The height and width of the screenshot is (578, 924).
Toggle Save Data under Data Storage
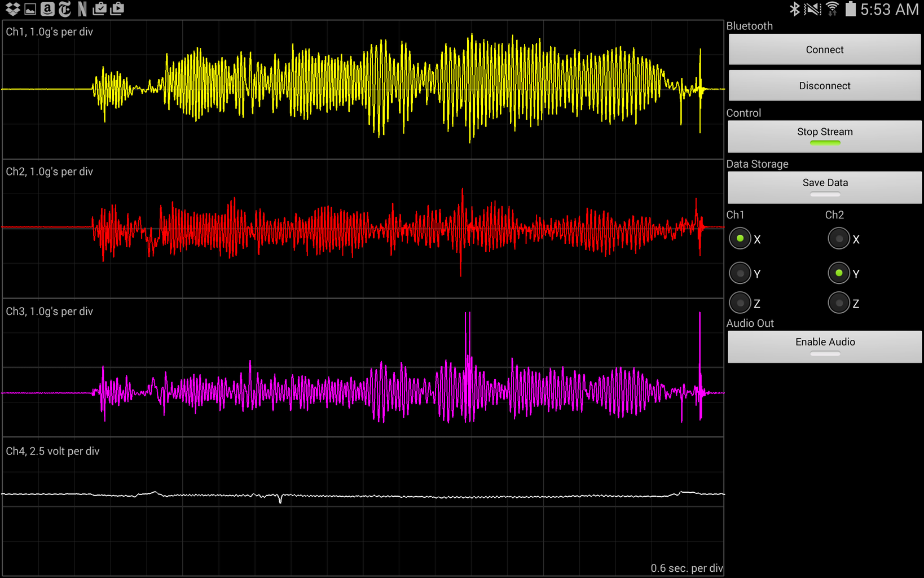coord(824,186)
